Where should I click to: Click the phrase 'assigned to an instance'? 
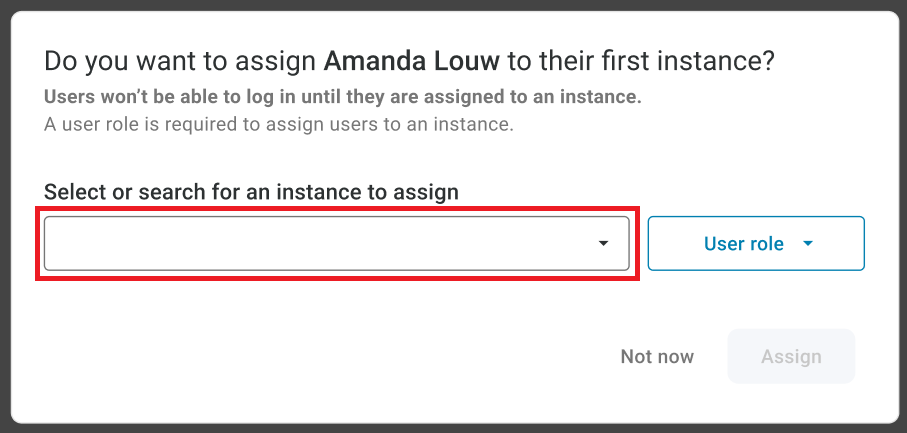pos(554,98)
